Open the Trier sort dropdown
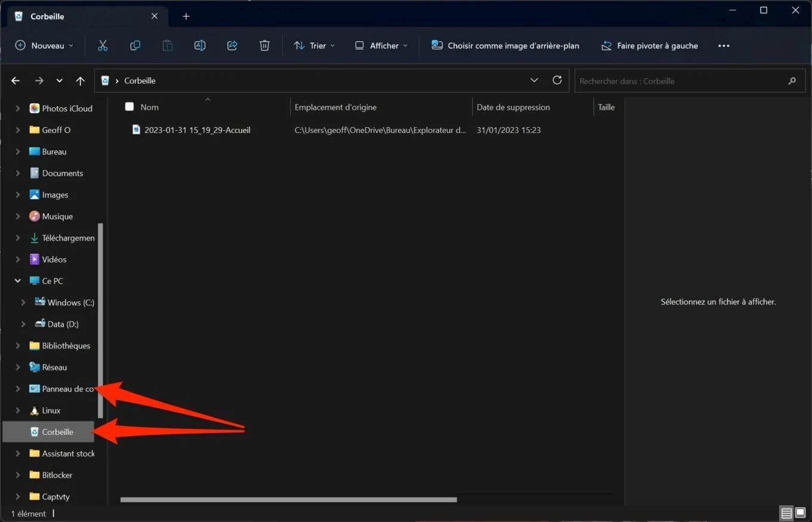Viewport: 812px width, 522px height. 314,45
